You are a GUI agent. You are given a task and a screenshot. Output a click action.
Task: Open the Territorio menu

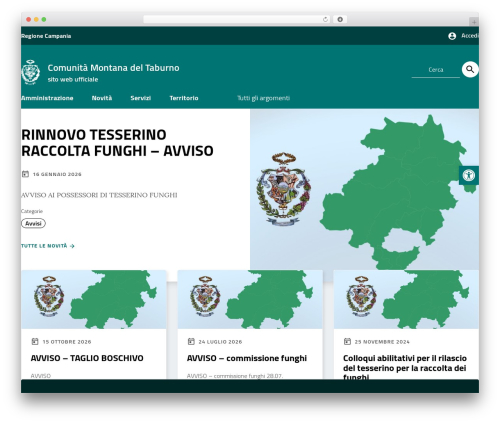[184, 98]
